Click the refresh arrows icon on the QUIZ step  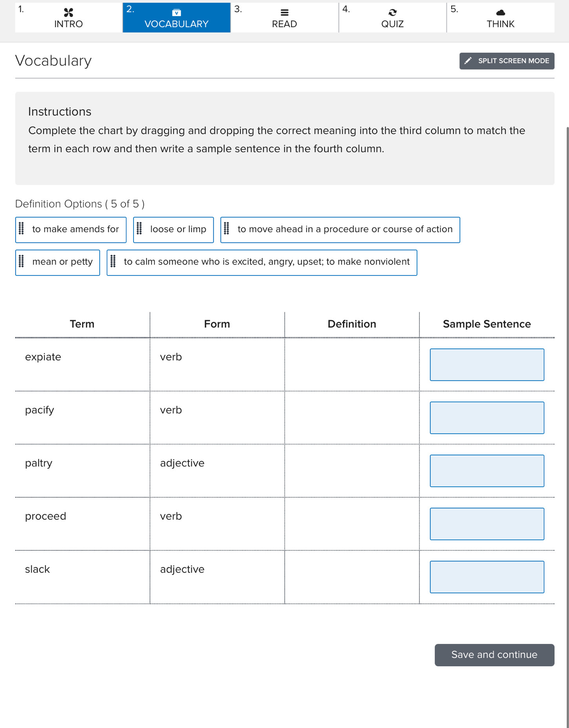(x=392, y=12)
